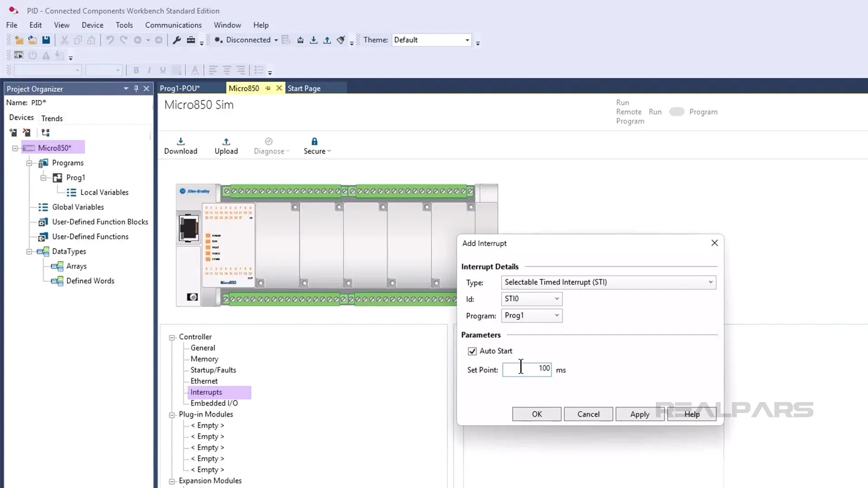868x488 pixels.
Task: Open the Secure options for Micro850
Action: pos(316,145)
